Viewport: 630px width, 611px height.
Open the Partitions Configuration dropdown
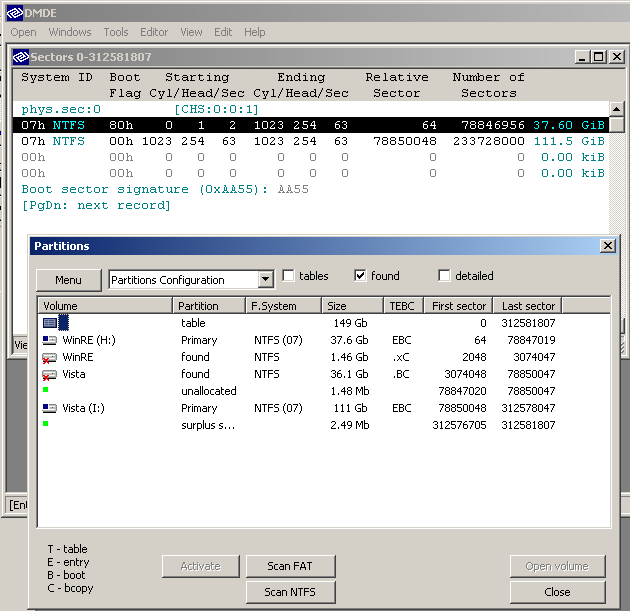(x=266, y=279)
